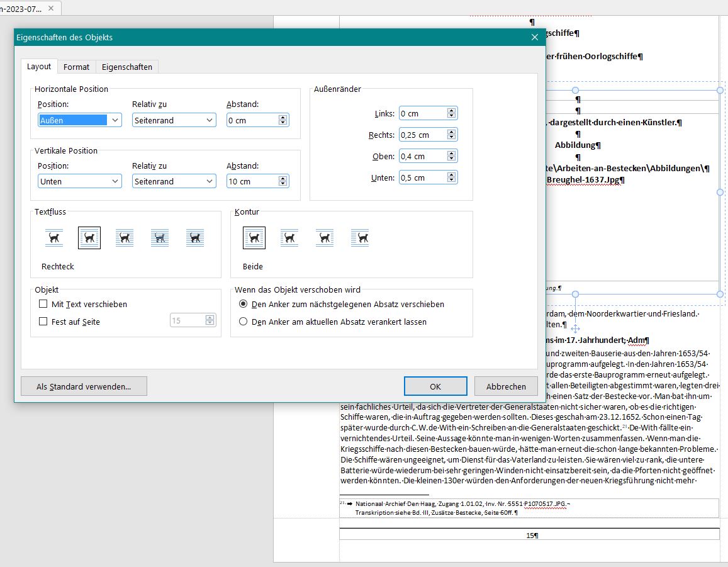The image size is (728, 567).
Task: Select the Beide contour side icon
Action: pyautogui.click(x=254, y=238)
